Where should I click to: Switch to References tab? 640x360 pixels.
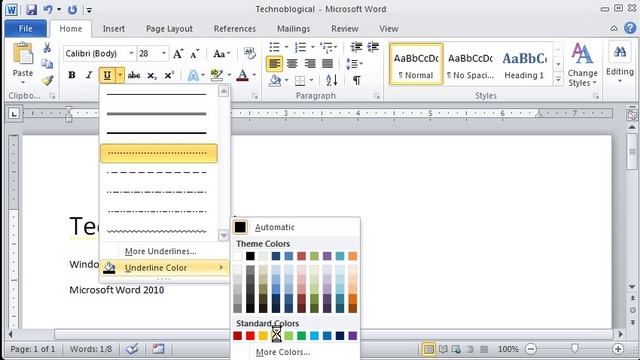(235, 29)
